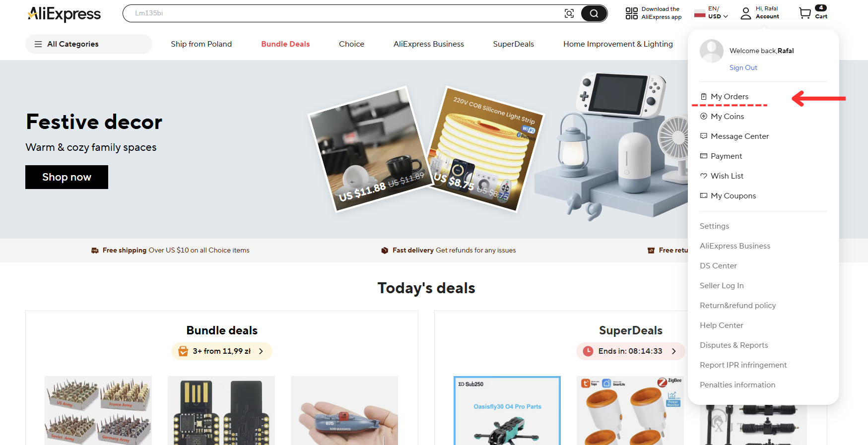Open SuperDeals countdown chevron
868x445 pixels.
pos(674,351)
